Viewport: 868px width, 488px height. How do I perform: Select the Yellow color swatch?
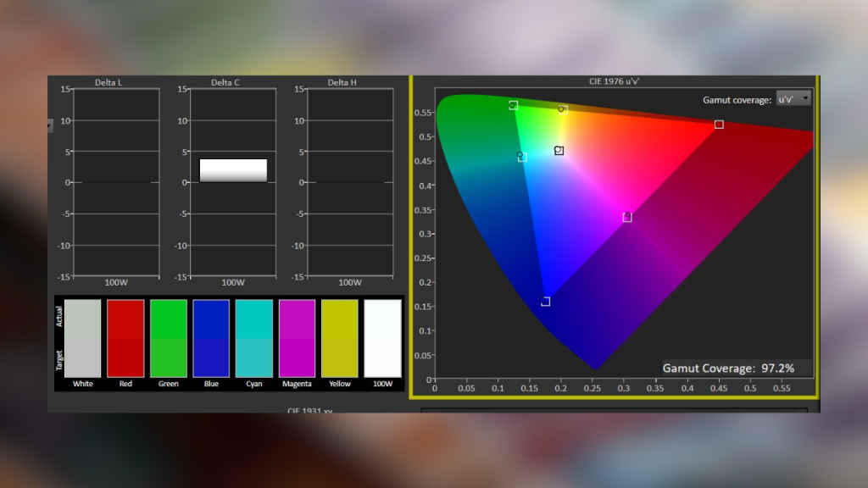click(x=339, y=338)
